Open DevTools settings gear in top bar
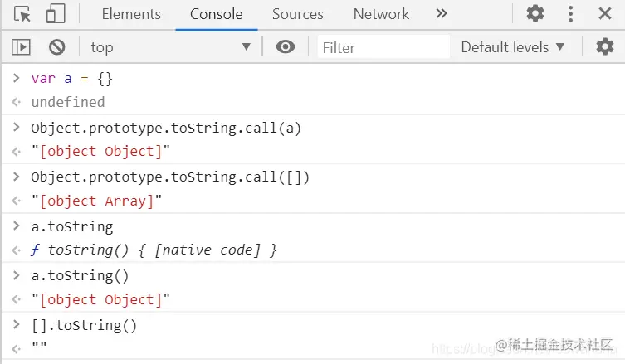 click(x=535, y=14)
